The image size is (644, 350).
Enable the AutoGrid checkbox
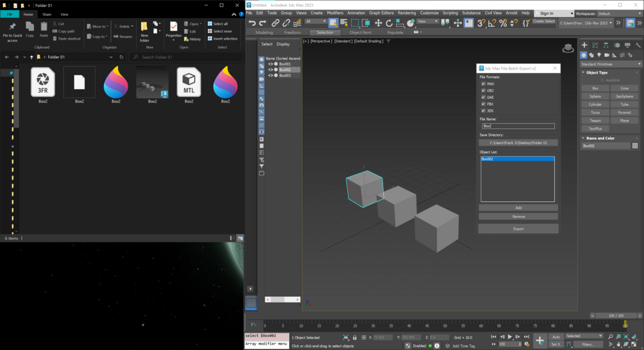click(x=602, y=80)
